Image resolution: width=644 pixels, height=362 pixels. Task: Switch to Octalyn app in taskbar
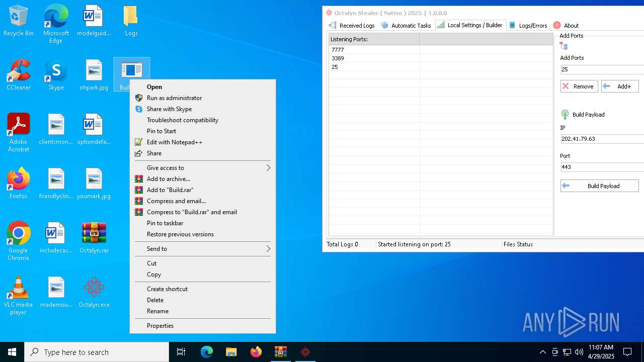point(305,352)
